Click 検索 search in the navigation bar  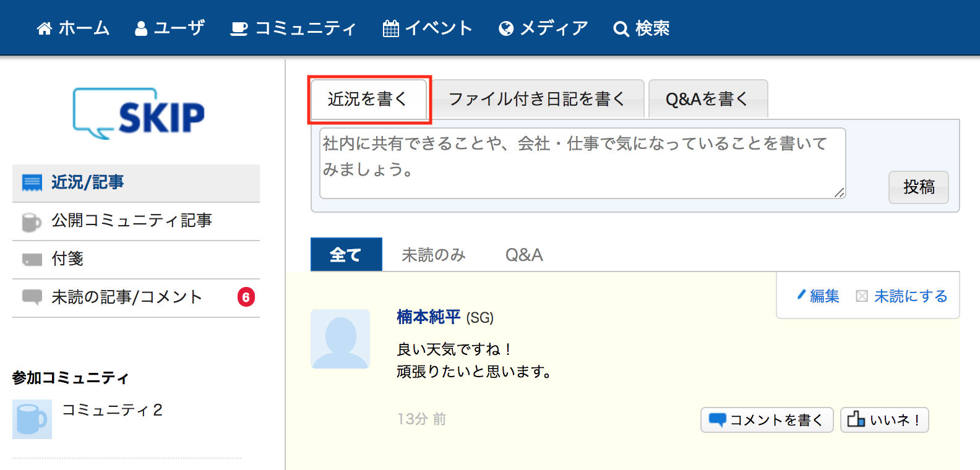[x=642, y=28]
